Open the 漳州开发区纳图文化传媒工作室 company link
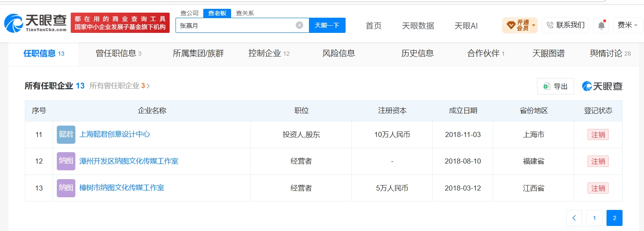 click(129, 161)
